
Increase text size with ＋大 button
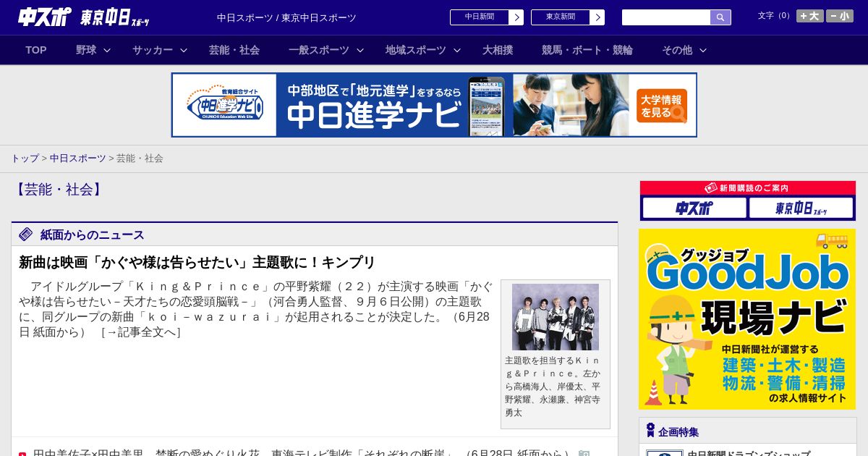(810, 16)
